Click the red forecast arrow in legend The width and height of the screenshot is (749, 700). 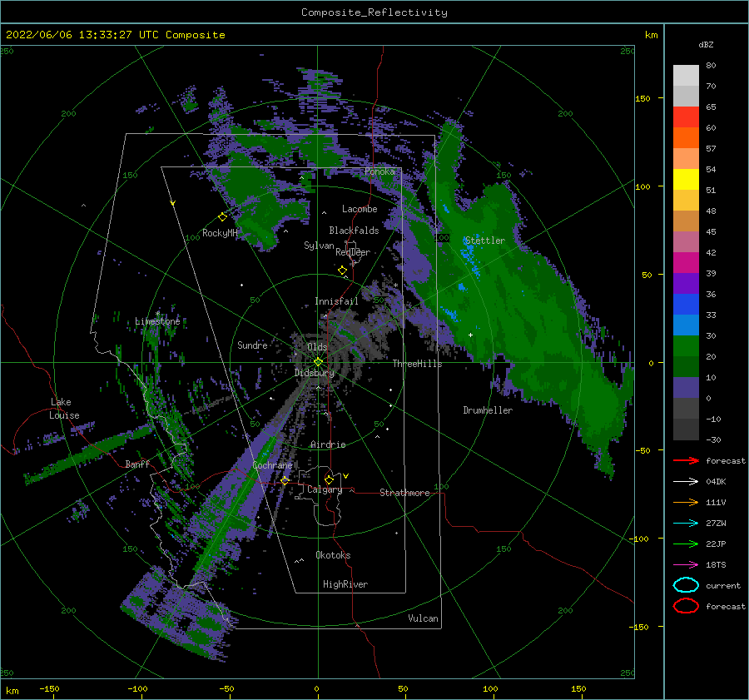(x=686, y=460)
